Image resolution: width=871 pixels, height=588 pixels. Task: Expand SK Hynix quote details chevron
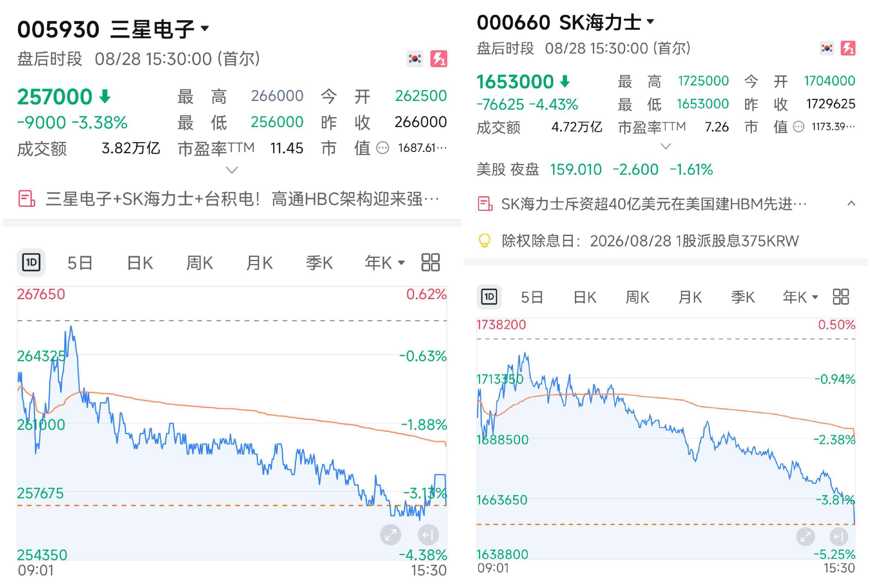[x=666, y=146]
